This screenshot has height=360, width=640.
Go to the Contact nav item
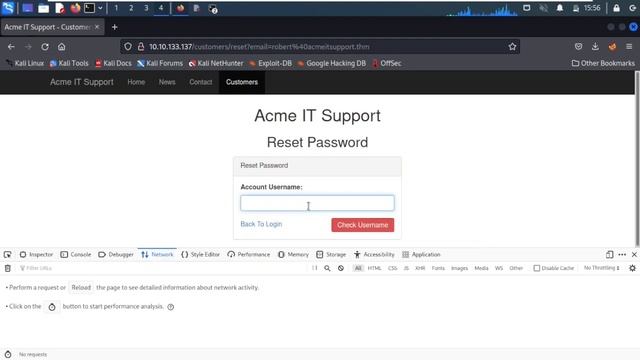[x=200, y=82]
